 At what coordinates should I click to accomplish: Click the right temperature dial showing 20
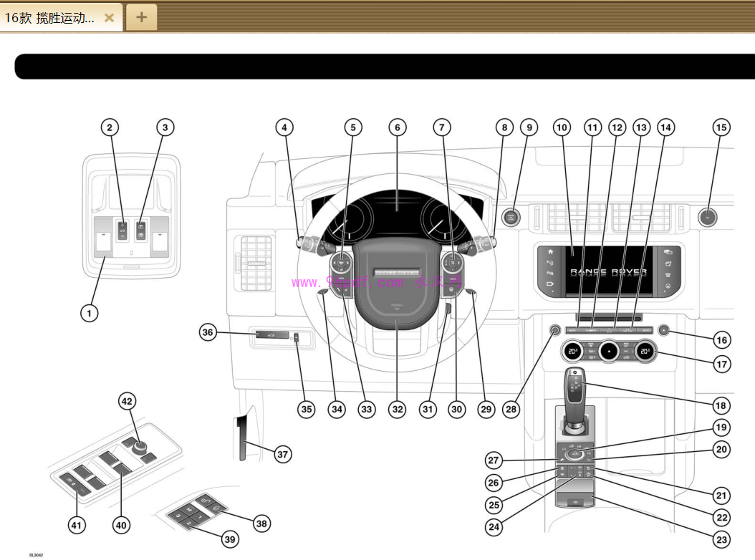pos(645,352)
